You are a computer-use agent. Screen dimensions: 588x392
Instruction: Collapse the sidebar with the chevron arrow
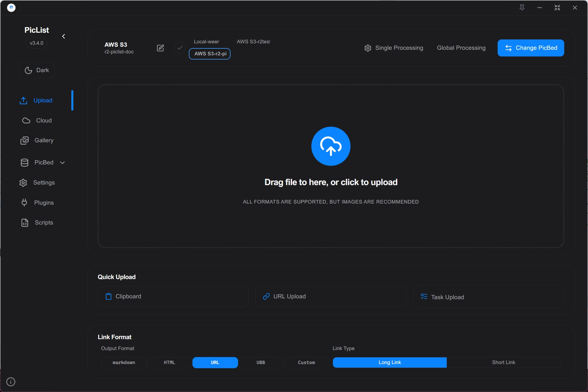pyautogui.click(x=63, y=36)
